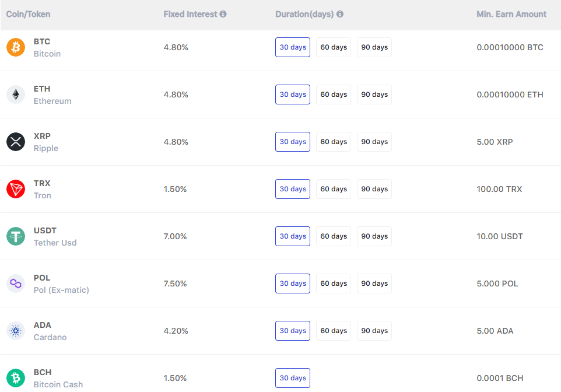Click the Ethereum coin icon

(16, 94)
